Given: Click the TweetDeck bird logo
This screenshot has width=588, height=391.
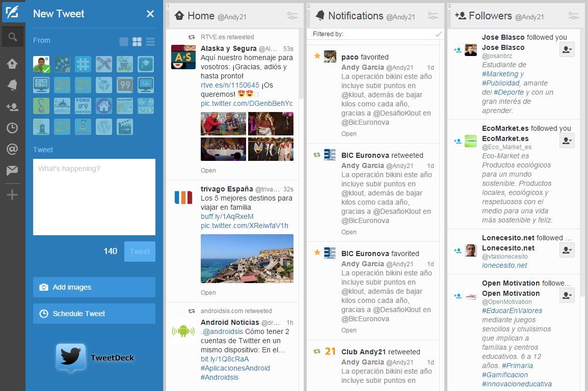Looking at the screenshot, I should coord(70,358).
